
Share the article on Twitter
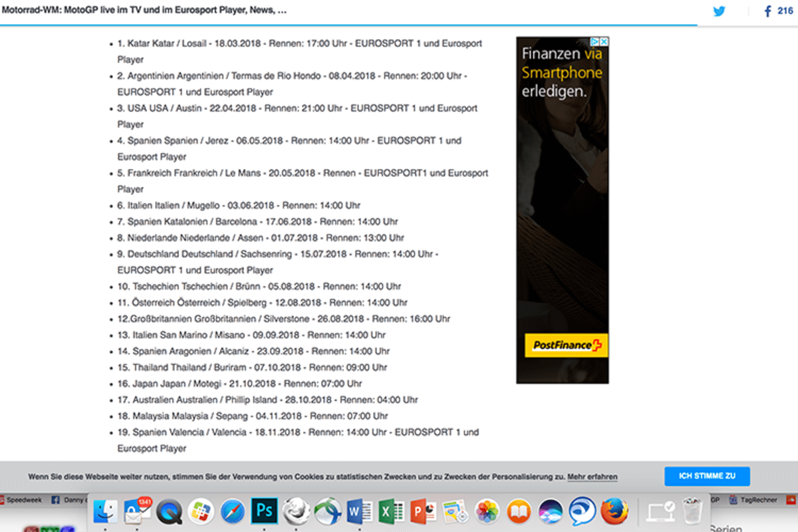click(x=719, y=11)
